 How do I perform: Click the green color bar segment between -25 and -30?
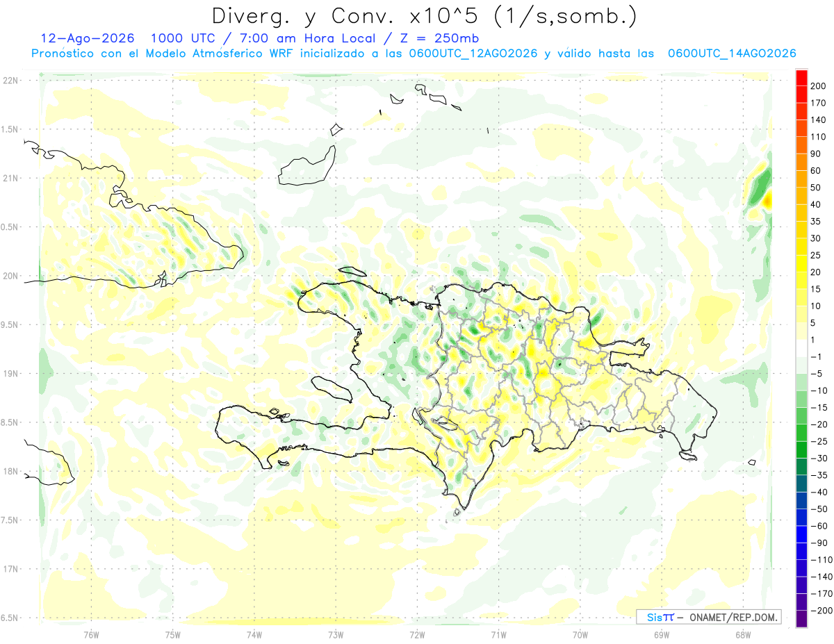[801, 449]
